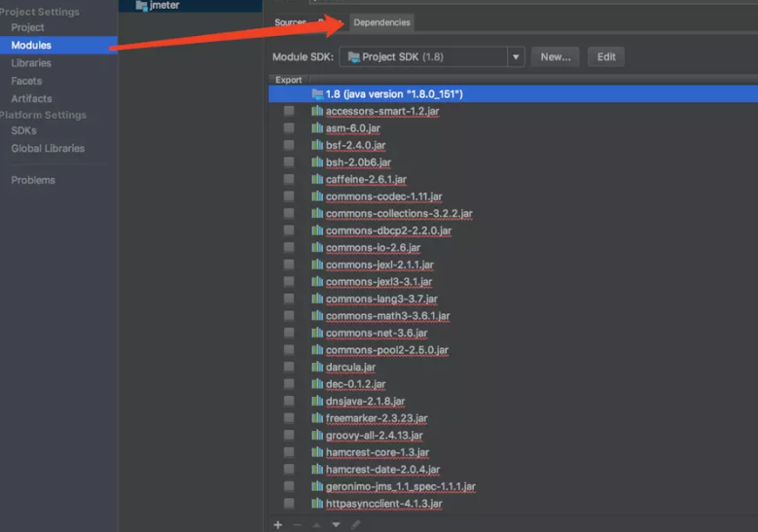This screenshot has height=532, width=758.
Task: Click library icon beside dec-0.1.2.jar
Action: point(317,383)
